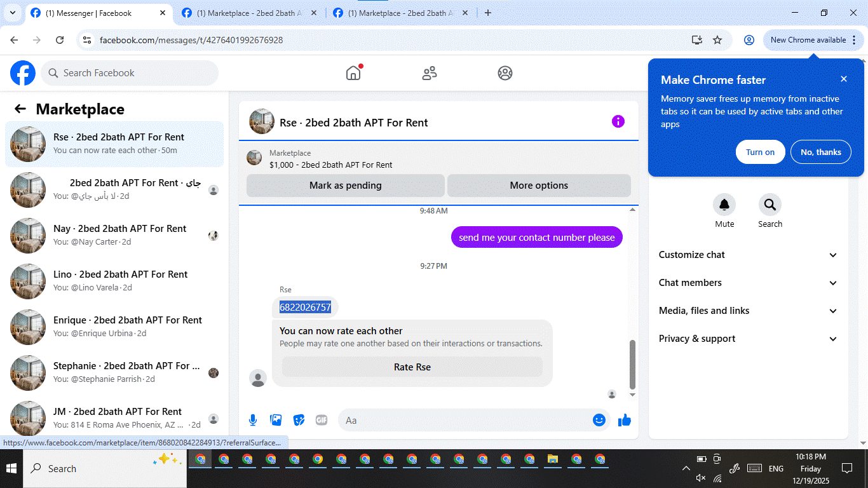Click New Chrome available button
Screen dimensions: 868x488
813,40
